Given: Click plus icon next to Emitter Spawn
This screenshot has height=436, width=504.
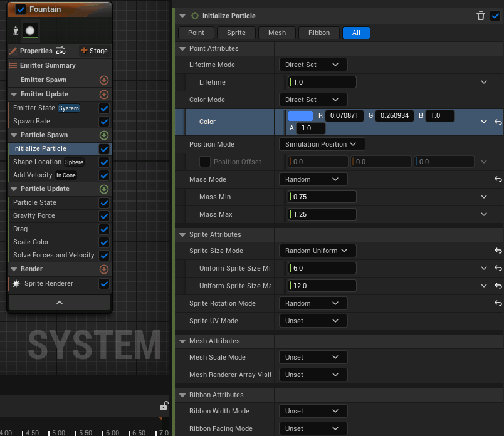Looking at the screenshot, I should [x=104, y=80].
